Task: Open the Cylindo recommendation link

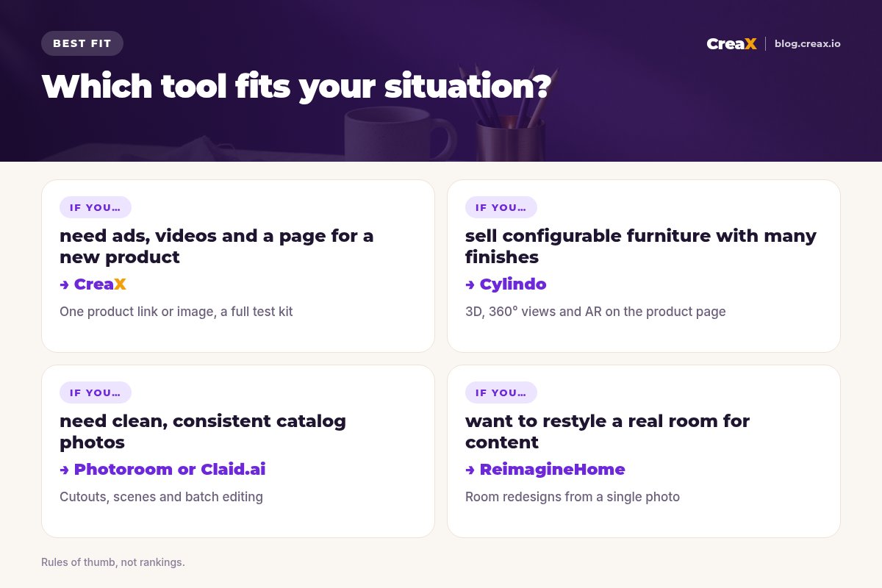Action: 513,284
